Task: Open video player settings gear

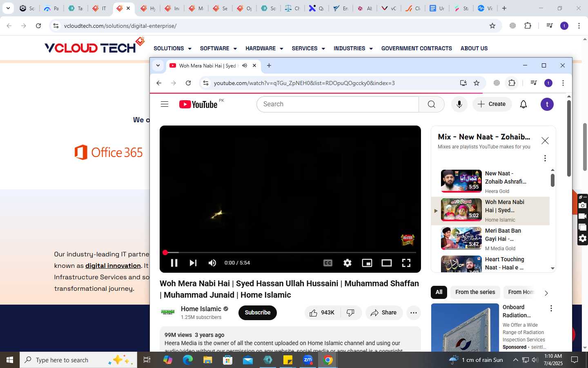Action: pyautogui.click(x=347, y=263)
